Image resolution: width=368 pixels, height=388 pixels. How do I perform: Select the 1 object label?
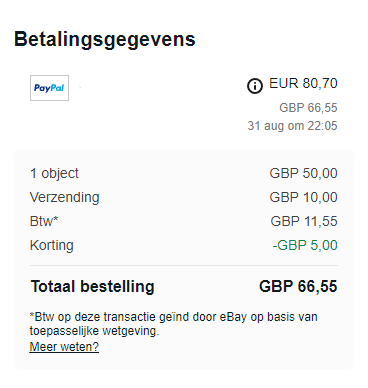coord(54,173)
